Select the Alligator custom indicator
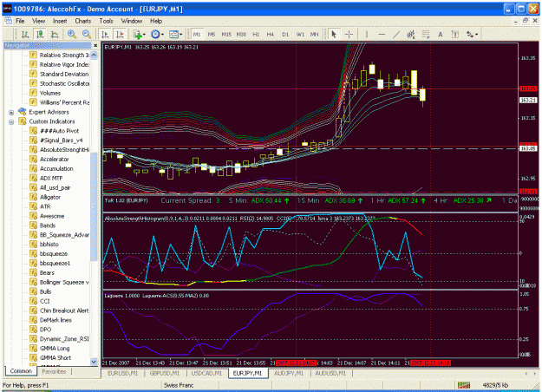 tap(50, 197)
